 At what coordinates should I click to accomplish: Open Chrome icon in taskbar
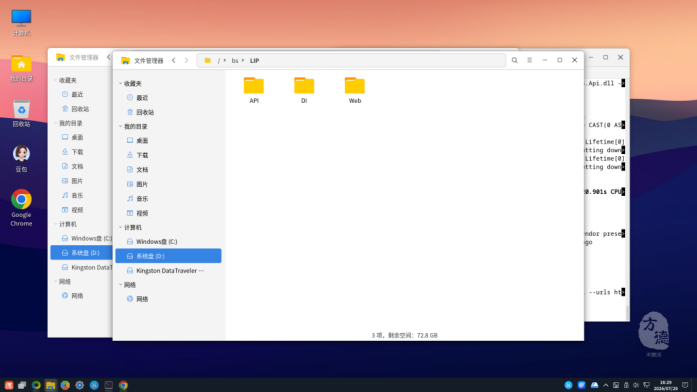[x=123, y=385]
